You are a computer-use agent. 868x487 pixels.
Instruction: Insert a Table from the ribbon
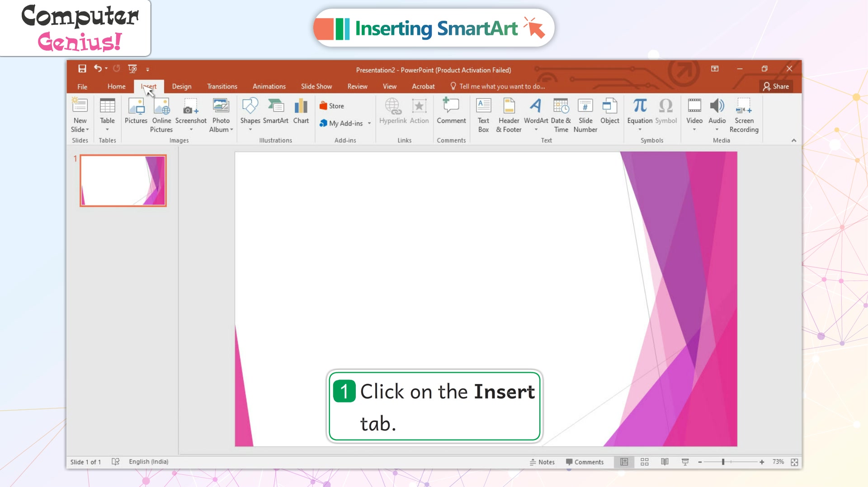pyautogui.click(x=107, y=115)
